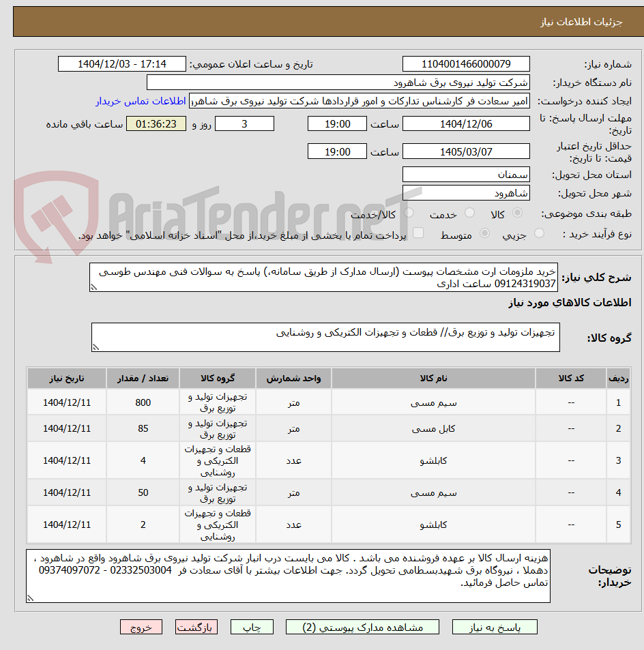Screen dimensions: 644x650
Task: Select سیم مسی in row 1
Action: tap(433, 402)
